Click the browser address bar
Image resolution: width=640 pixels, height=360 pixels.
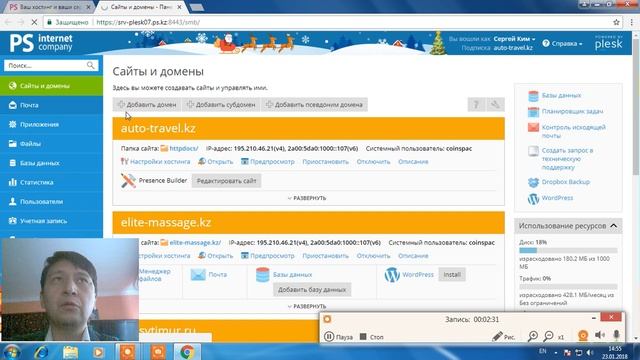327,22
